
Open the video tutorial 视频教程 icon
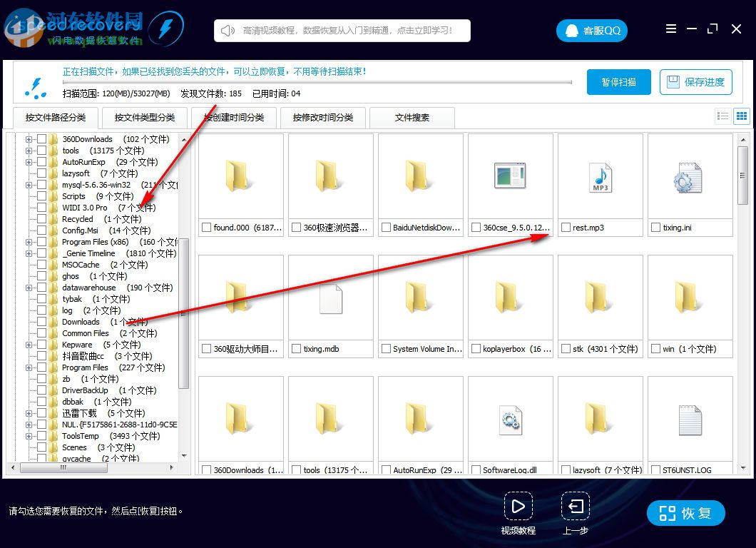click(519, 507)
